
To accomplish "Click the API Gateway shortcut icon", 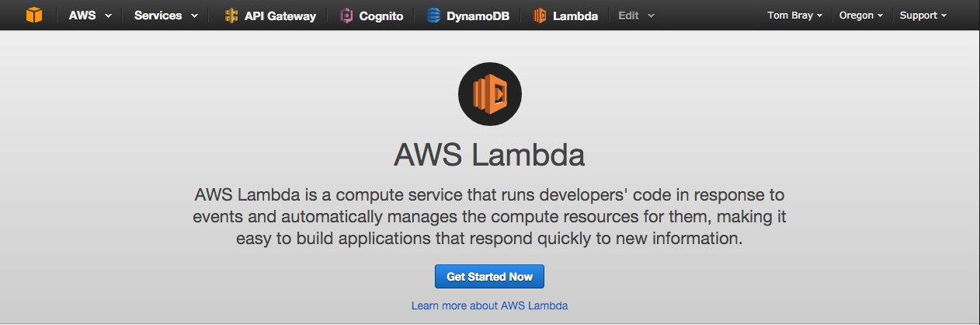I will tap(231, 16).
